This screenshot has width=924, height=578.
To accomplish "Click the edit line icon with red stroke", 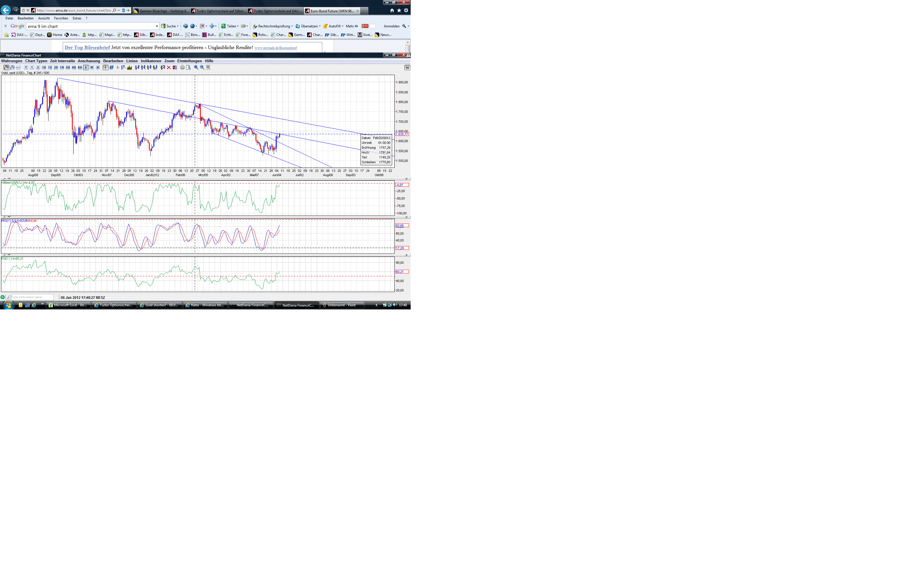I will [163, 67].
